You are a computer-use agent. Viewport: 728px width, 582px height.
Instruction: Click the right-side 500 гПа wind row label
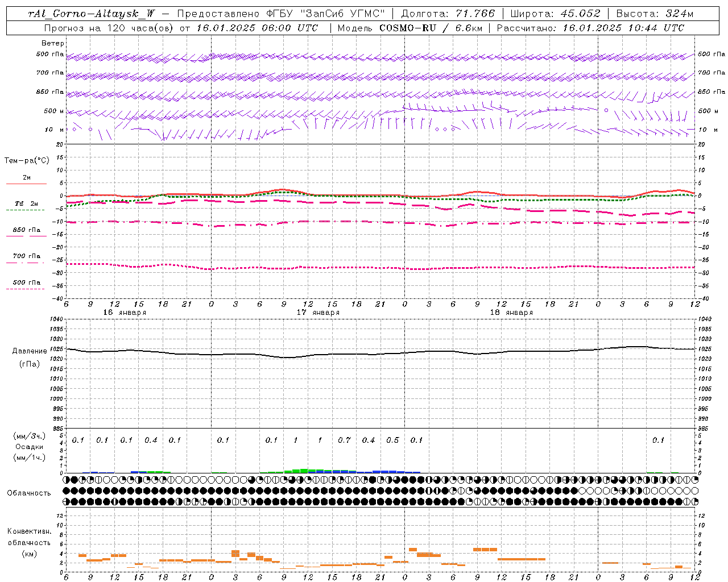712,54
